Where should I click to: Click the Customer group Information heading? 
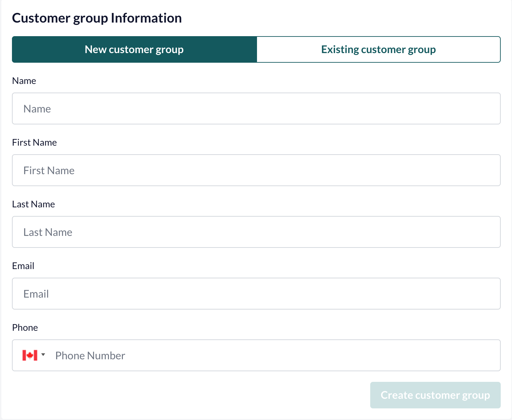(x=97, y=18)
